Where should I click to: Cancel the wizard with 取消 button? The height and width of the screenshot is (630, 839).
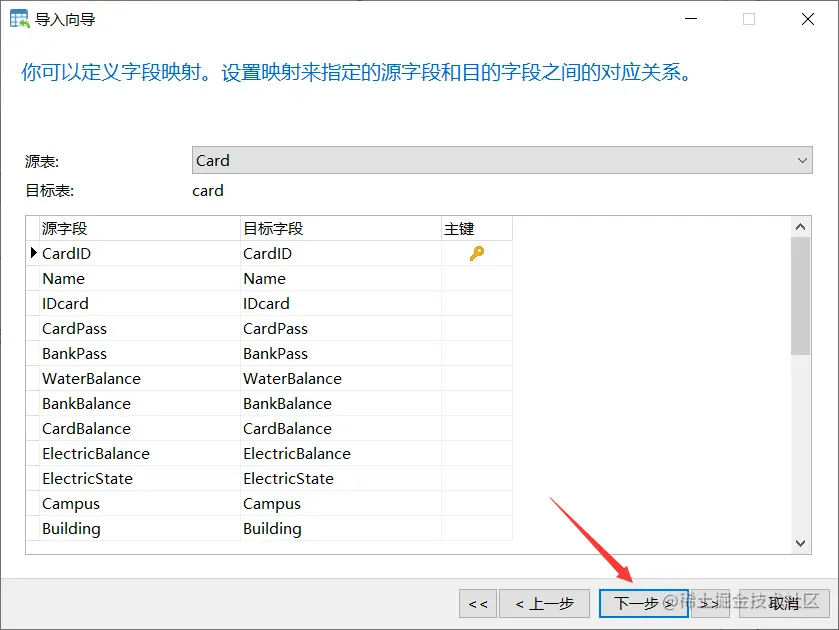784,603
